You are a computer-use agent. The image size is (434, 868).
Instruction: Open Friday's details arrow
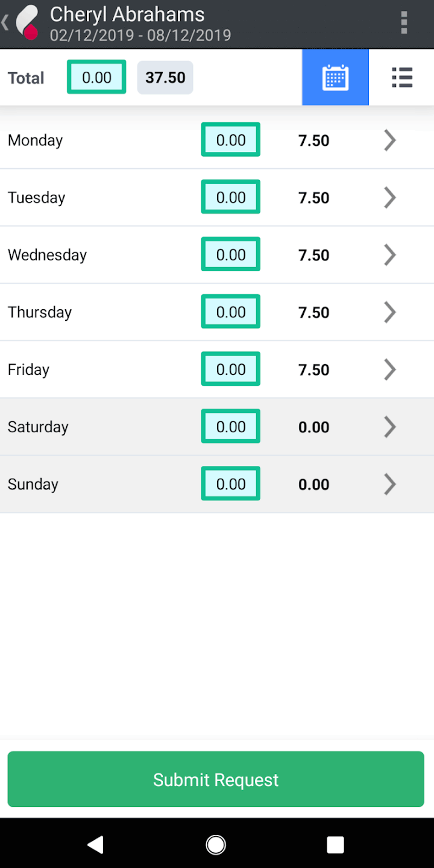coord(390,370)
